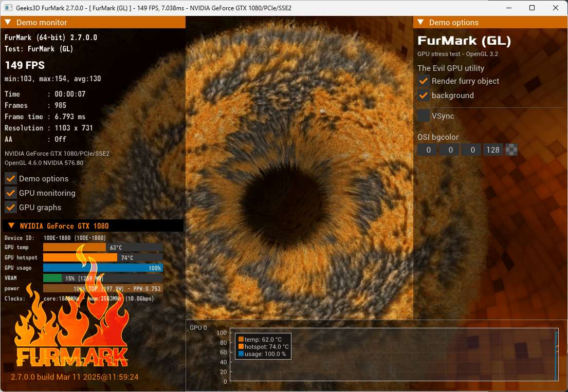
Task: Uncheck the Demo options checkbox
Action: point(10,178)
